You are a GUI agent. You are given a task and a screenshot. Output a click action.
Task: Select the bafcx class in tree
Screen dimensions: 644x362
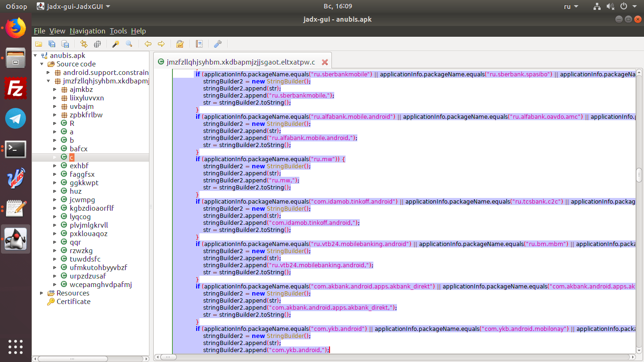[78, 149]
